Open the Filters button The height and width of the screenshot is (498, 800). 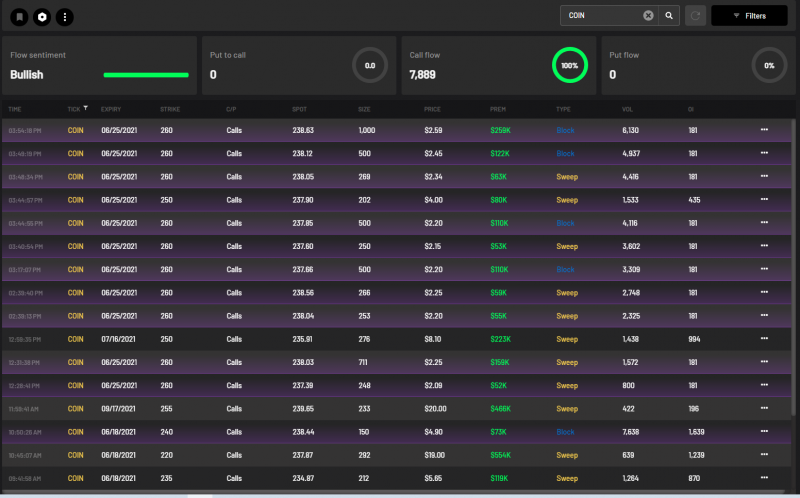tap(749, 15)
